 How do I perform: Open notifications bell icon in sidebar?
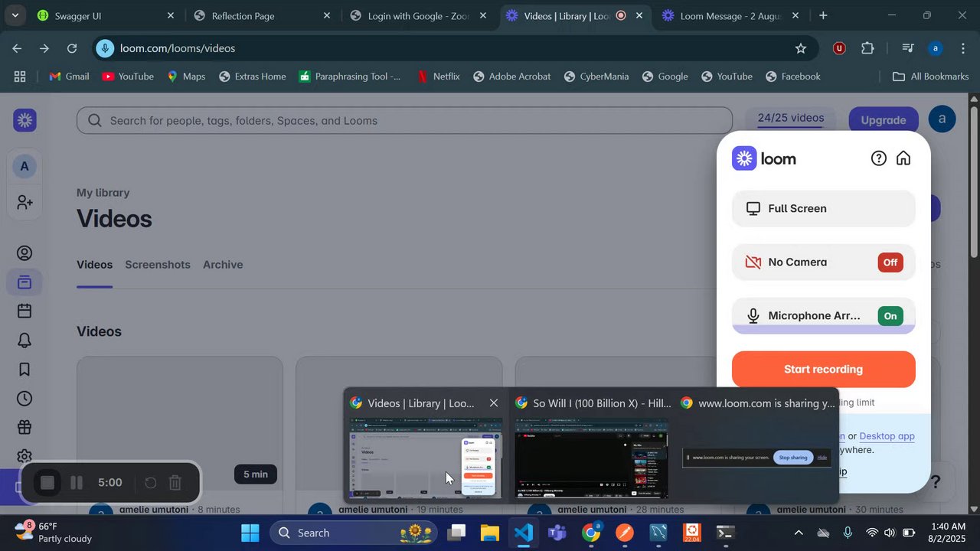24,341
